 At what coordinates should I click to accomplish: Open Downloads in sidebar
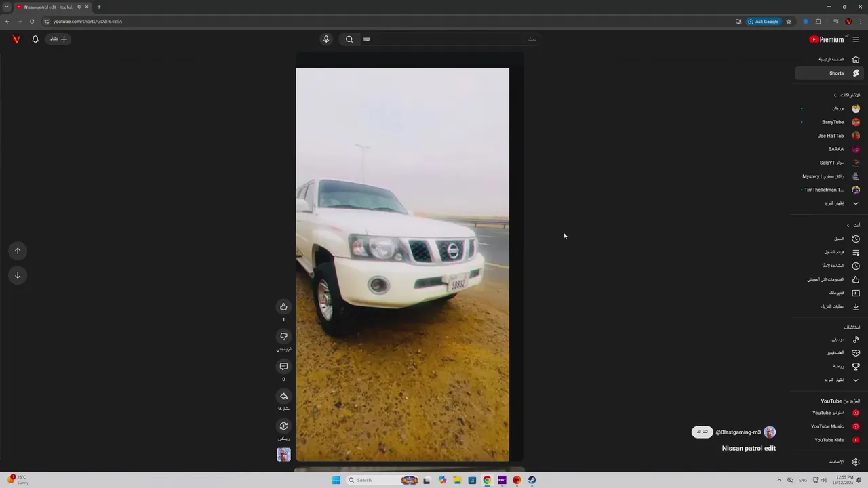tap(828, 306)
